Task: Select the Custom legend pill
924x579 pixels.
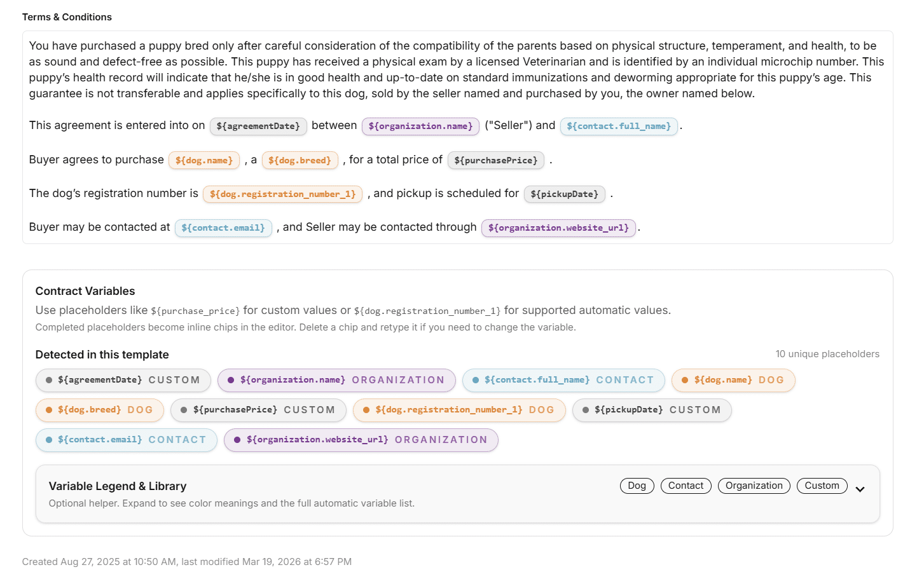Action: pyautogui.click(x=822, y=486)
